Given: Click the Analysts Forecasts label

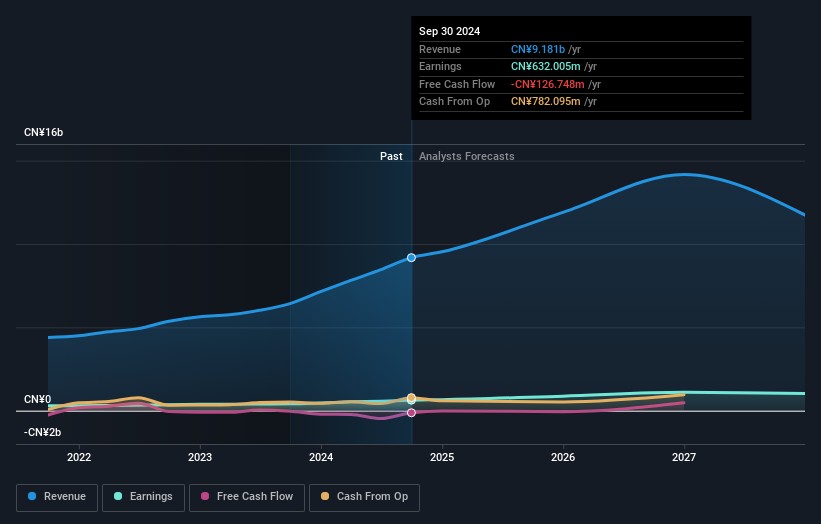Looking at the screenshot, I should pos(467,157).
